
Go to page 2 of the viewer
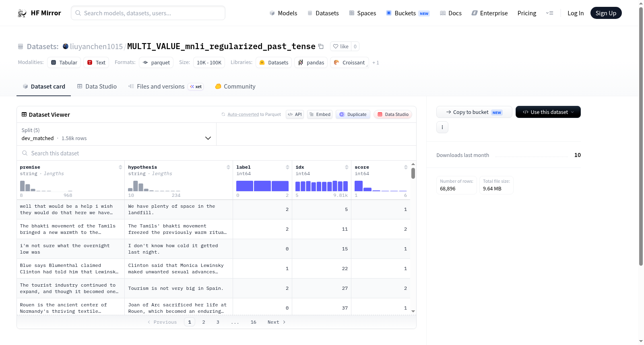204,322
